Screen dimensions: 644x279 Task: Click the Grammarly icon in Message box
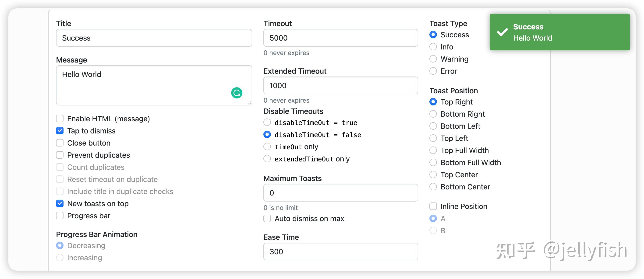[237, 93]
